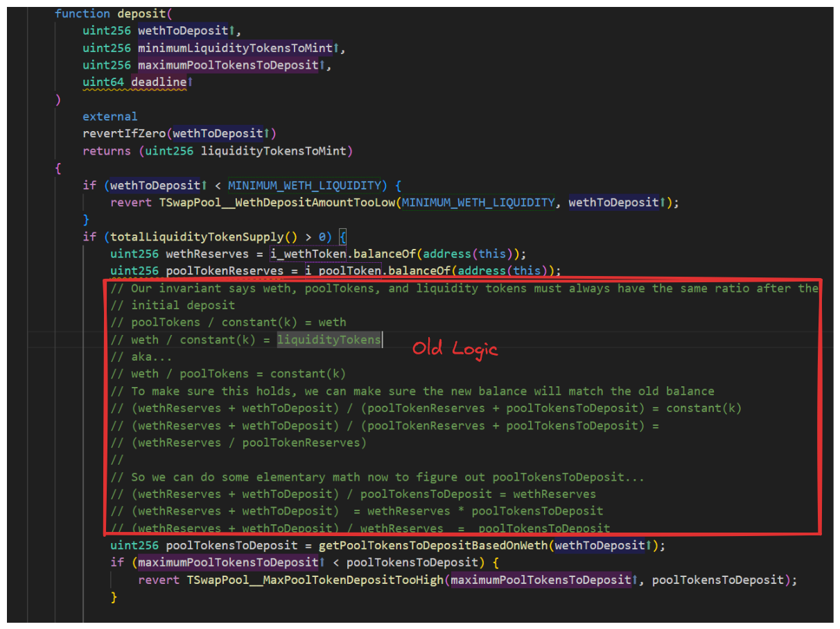Click 'getPoolTokensToDepositBasedOnWeth' function call

coord(433,546)
